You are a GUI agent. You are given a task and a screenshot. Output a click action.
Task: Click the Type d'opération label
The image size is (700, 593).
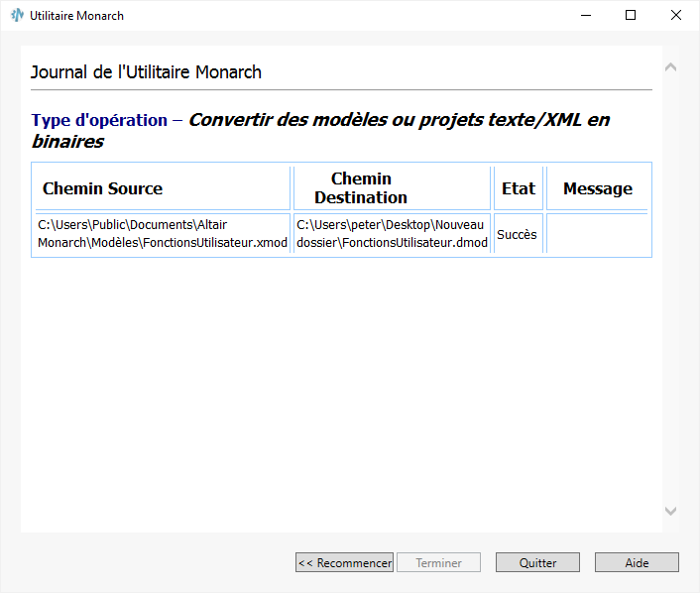[x=99, y=120]
